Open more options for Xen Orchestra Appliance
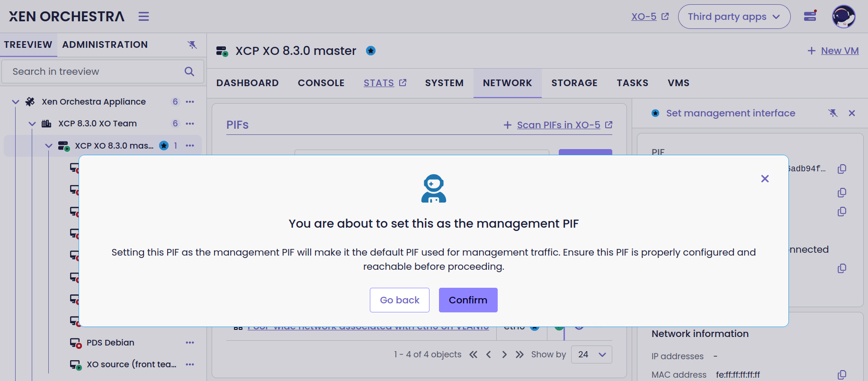The image size is (868, 381). pyautogui.click(x=190, y=102)
